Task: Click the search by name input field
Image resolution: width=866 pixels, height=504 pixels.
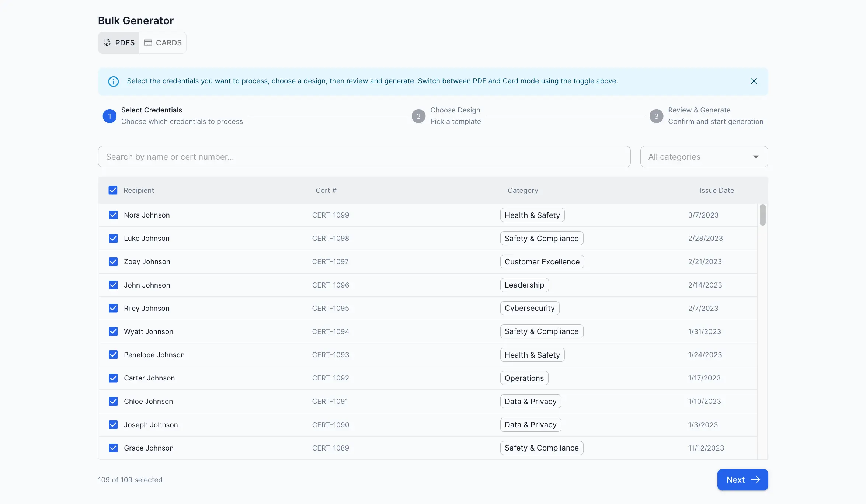Action: 364,157
